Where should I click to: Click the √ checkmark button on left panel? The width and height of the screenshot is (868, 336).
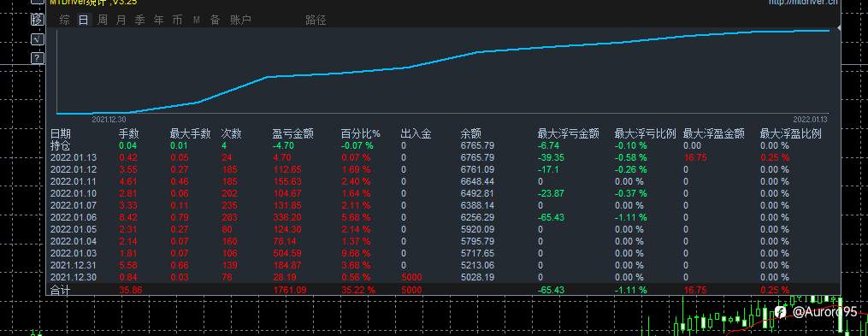(x=37, y=39)
